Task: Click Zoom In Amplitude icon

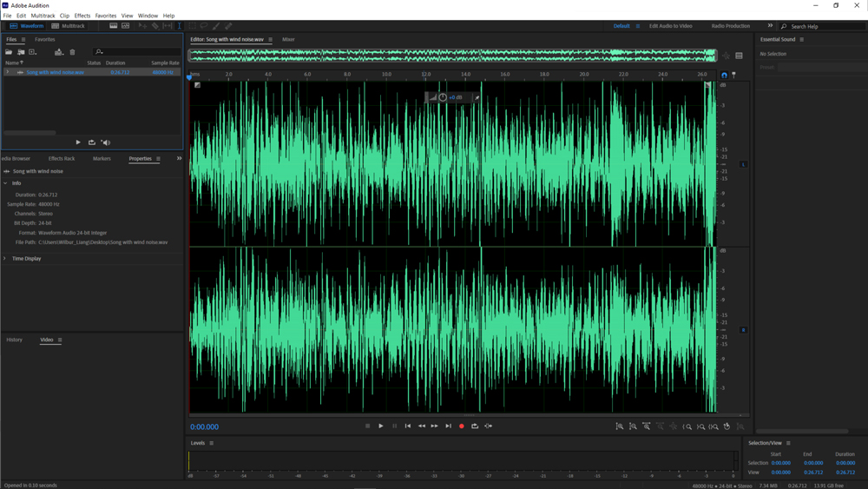Action: click(x=620, y=426)
